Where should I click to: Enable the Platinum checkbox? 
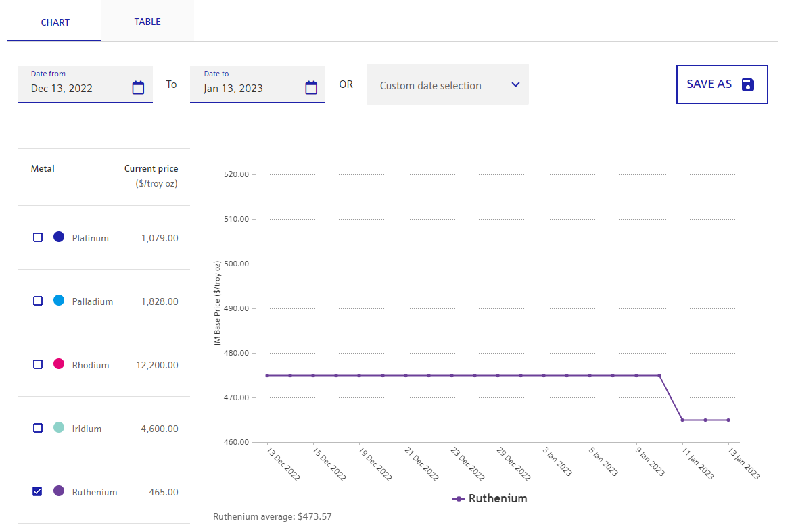point(38,237)
